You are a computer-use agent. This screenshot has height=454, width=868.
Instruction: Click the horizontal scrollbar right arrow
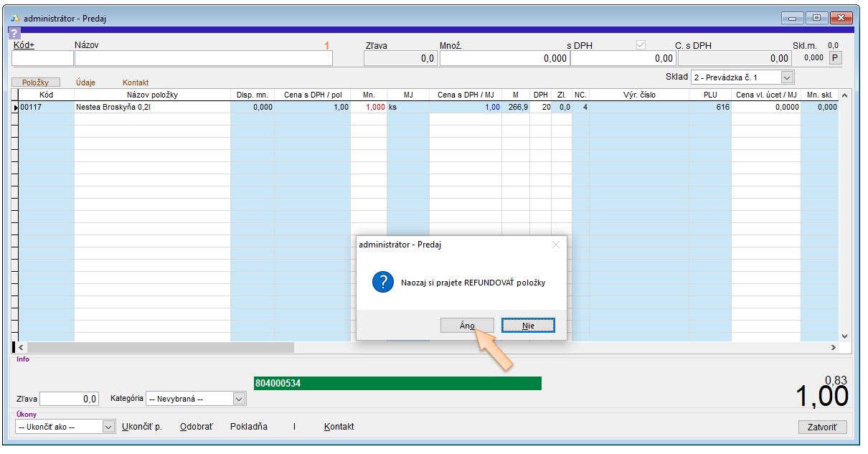tap(833, 347)
